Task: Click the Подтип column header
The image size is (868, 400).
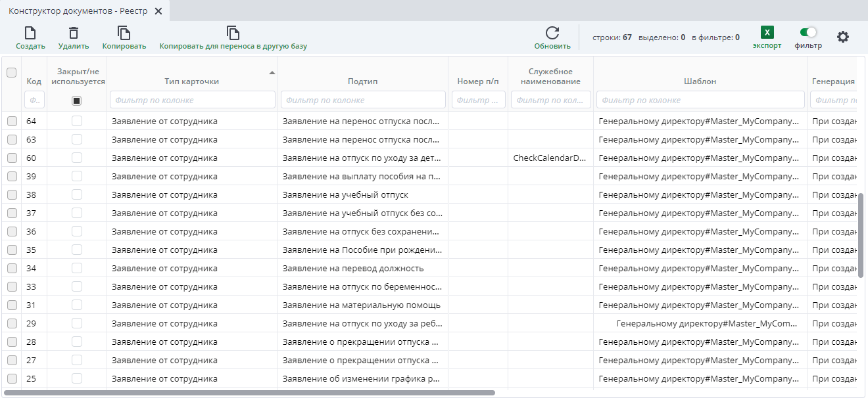Action: 362,81
